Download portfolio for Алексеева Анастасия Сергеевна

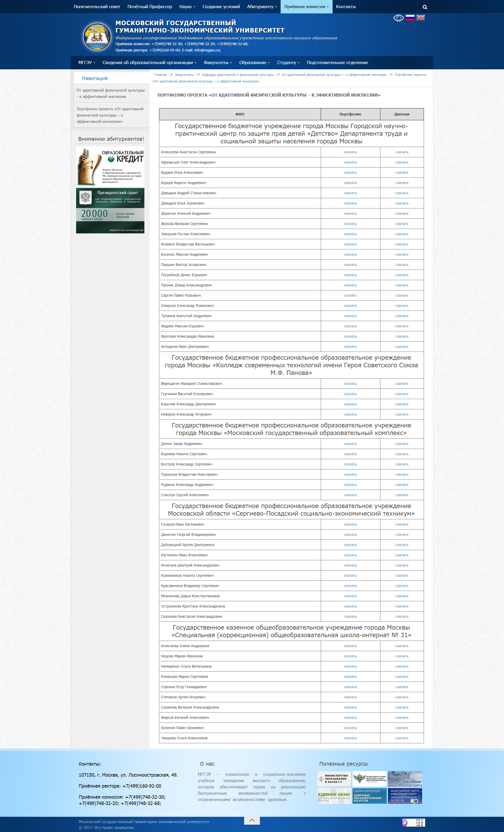pyautogui.click(x=350, y=152)
